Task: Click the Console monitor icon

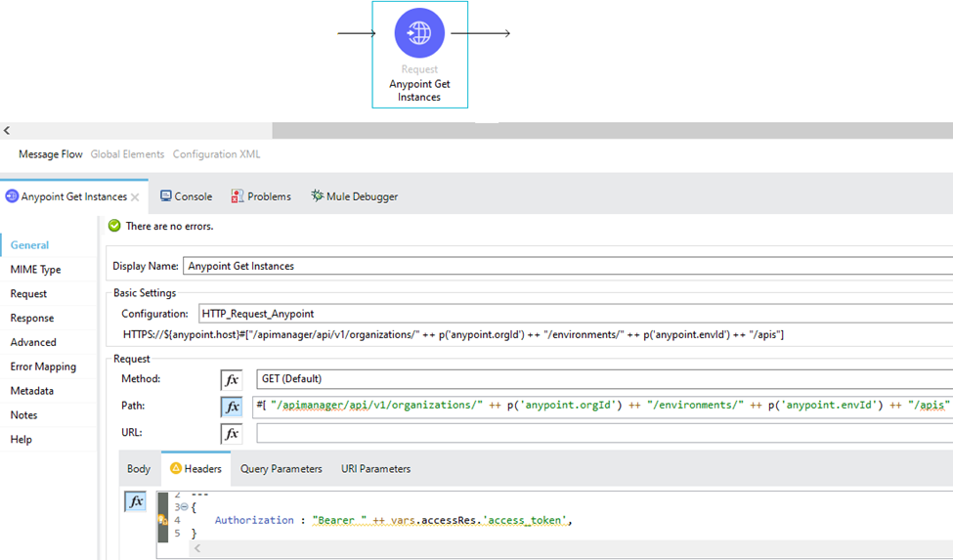Action: pyautogui.click(x=165, y=195)
